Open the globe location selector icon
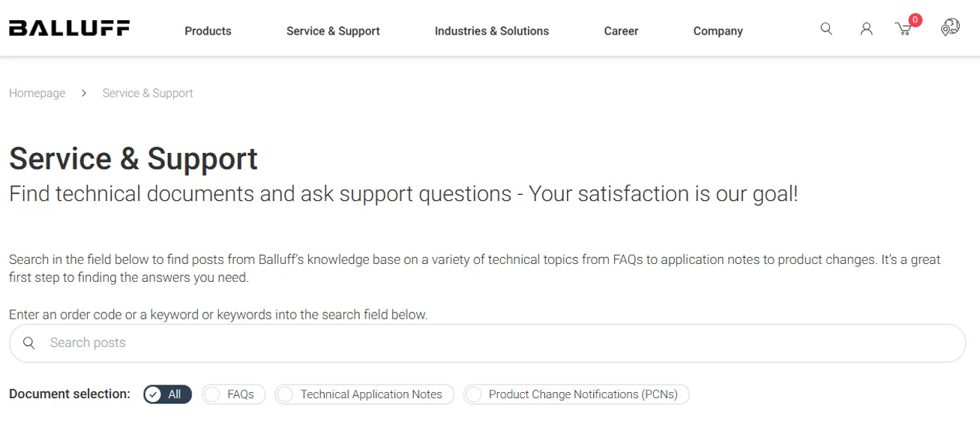This screenshot has height=446, width=980. point(950,28)
